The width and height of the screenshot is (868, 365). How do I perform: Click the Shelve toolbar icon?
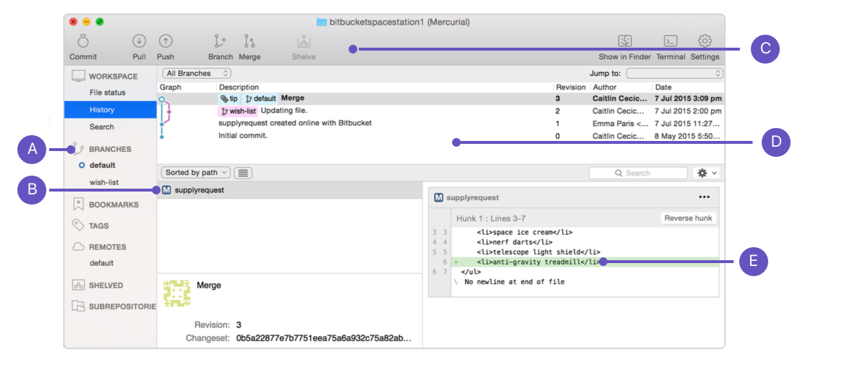tap(304, 41)
